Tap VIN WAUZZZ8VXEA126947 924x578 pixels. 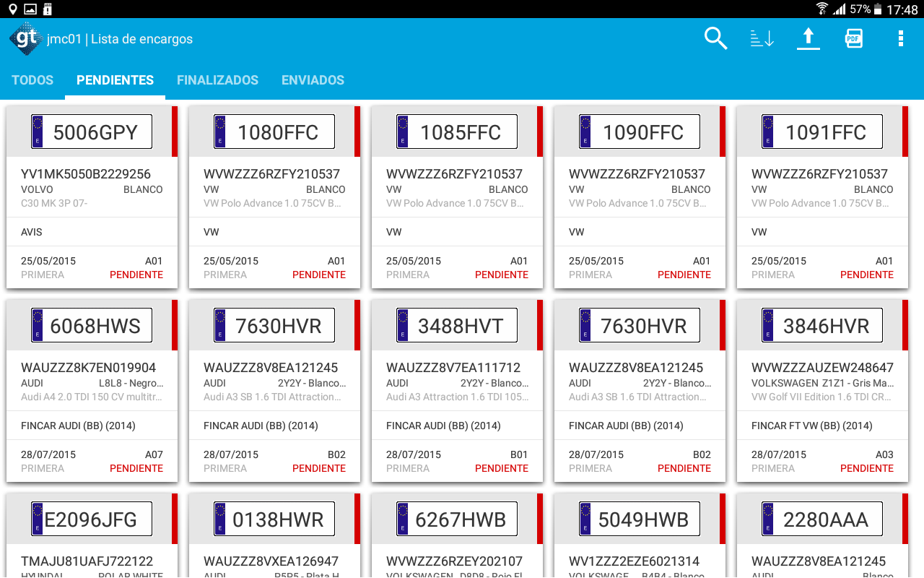pos(271,561)
